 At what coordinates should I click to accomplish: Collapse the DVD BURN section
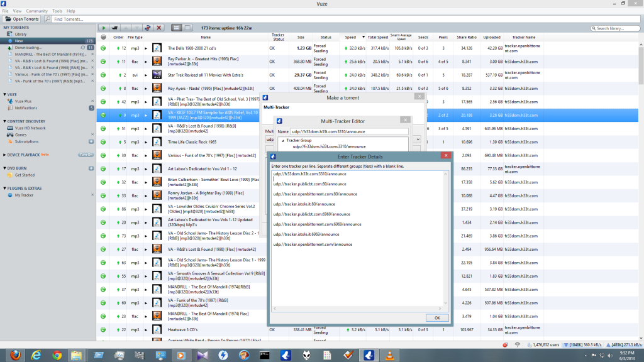tap(4, 168)
